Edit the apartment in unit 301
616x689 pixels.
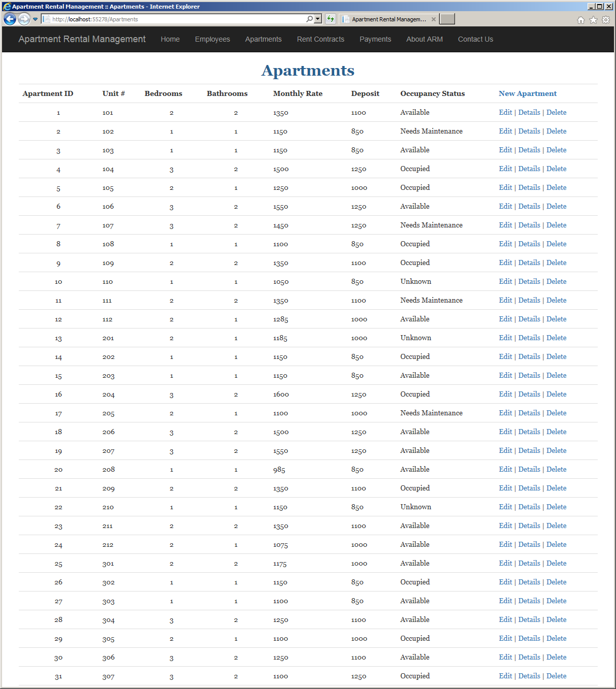pos(505,563)
